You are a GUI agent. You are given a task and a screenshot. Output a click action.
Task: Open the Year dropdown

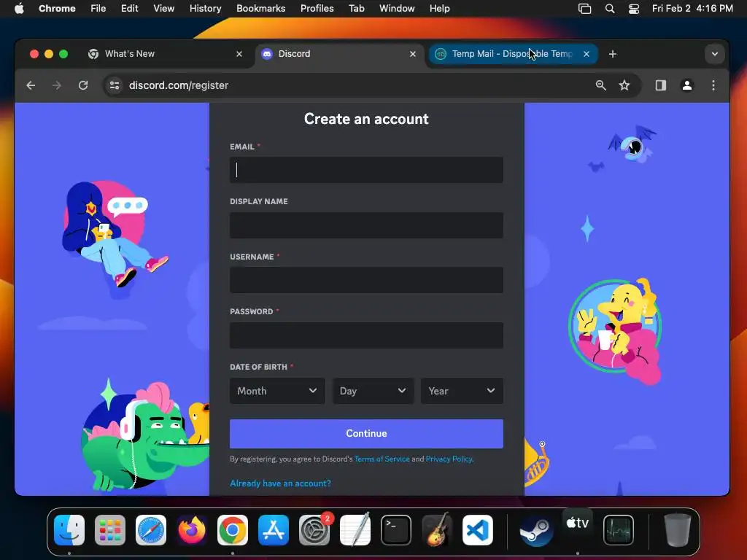(462, 391)
